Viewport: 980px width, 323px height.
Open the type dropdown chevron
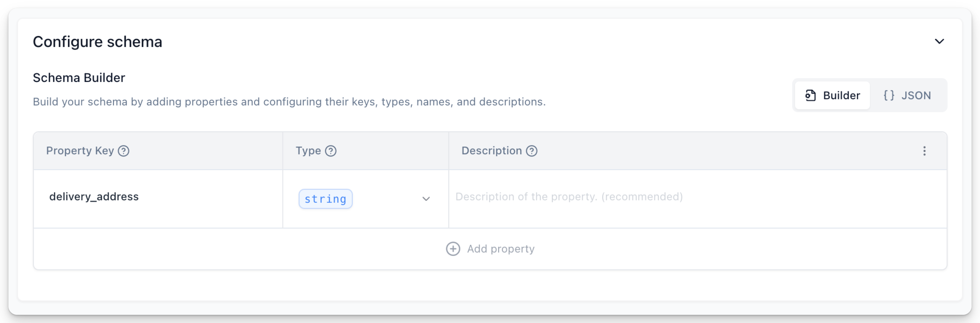[426, 199]
